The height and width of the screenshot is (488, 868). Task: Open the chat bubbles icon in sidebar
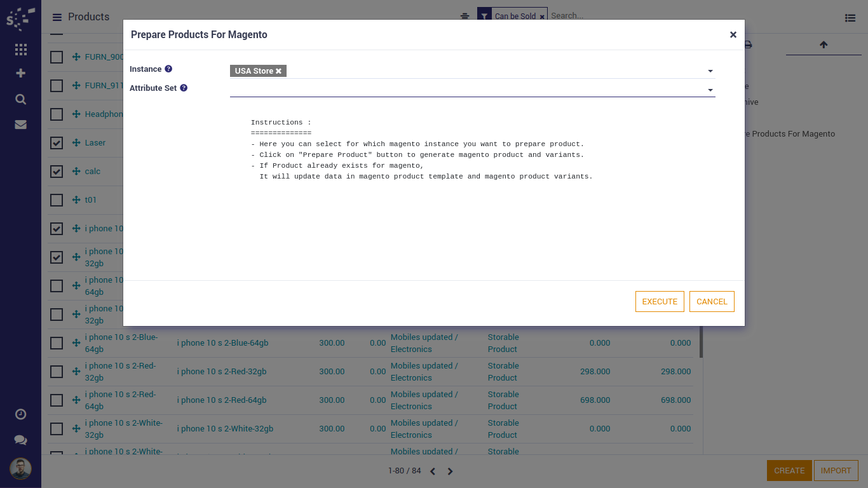pos(20,440)
